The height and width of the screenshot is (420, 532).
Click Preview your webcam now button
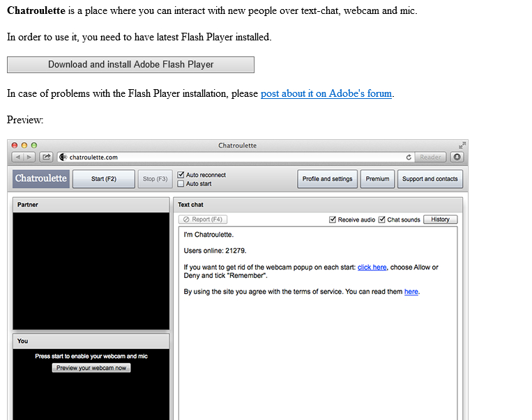91,368
